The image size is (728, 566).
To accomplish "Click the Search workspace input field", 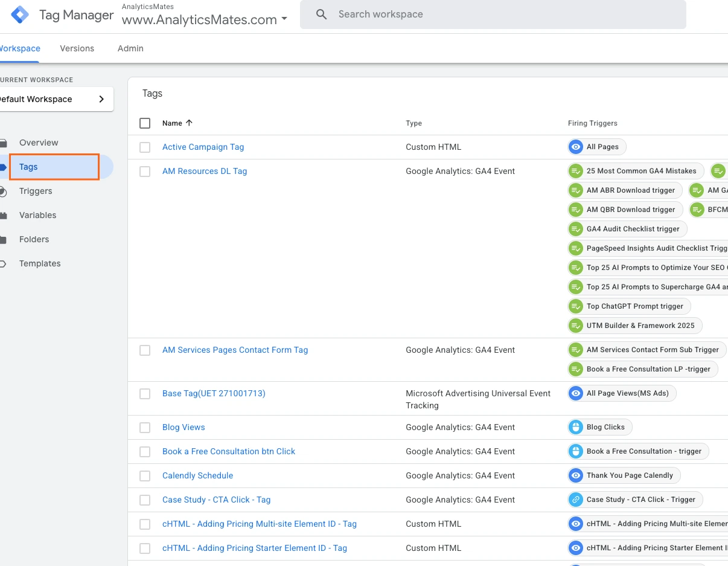I will pyautogui.click(x=493, y=14).
